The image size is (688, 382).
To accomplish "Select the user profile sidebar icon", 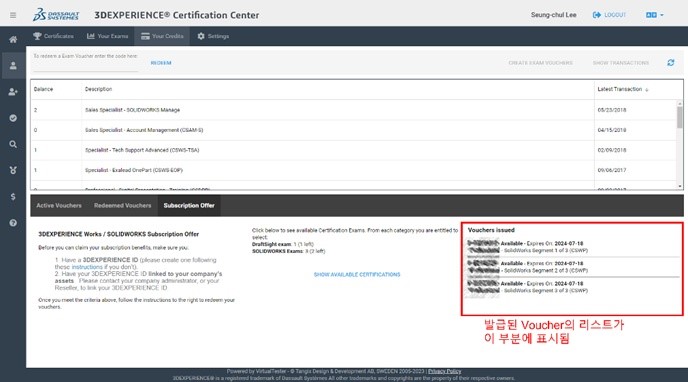I will (13, 66).
